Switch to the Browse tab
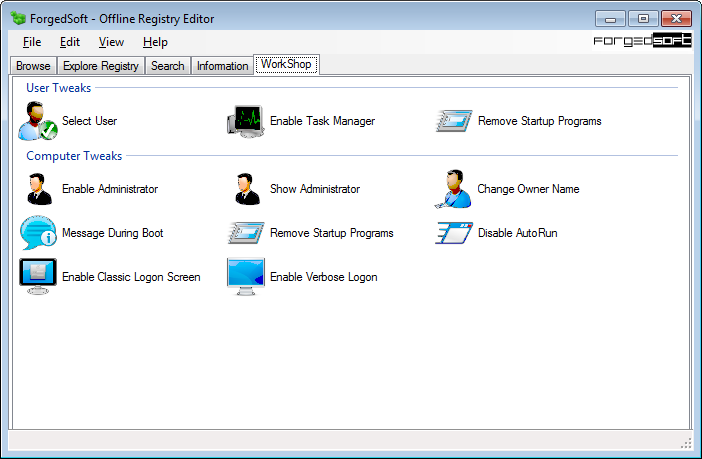 [33, 66]
